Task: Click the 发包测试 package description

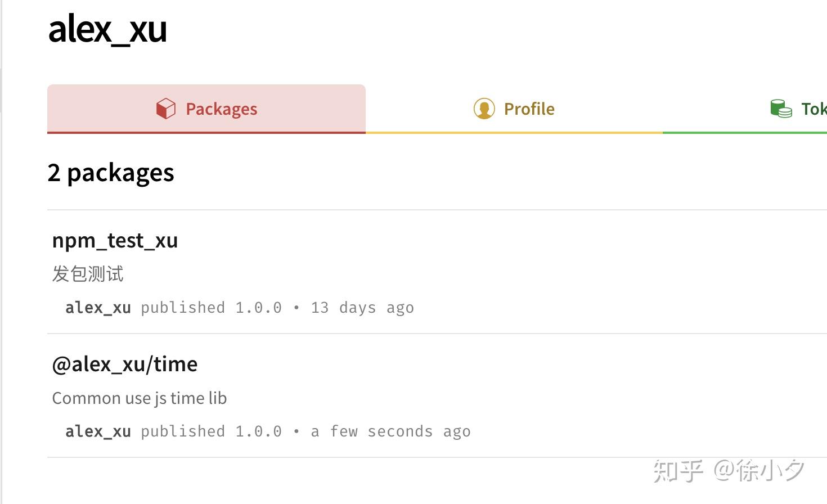Action: pyautogui.click(x=88, y=274)
